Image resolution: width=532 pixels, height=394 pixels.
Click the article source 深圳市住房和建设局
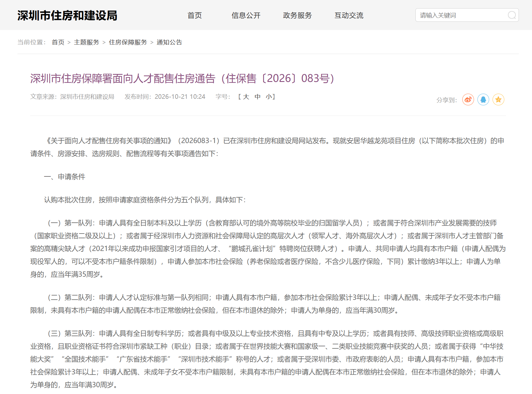point(87,97)
